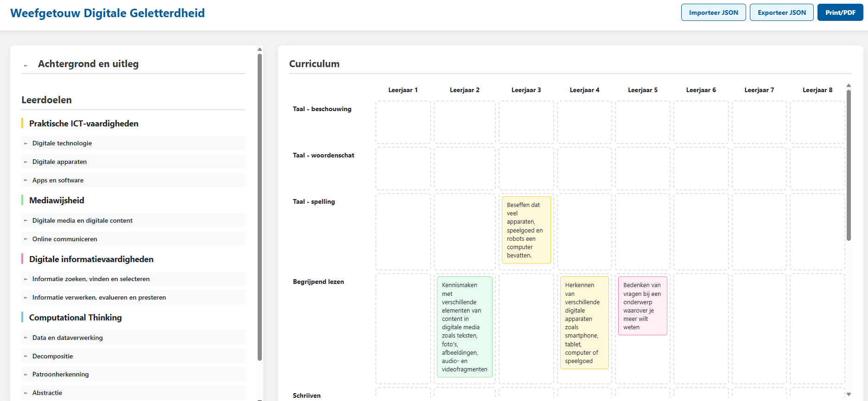
Task: Click the Leerjaar 1 column header
Action: pyautogui.click(x=403, y=90)
